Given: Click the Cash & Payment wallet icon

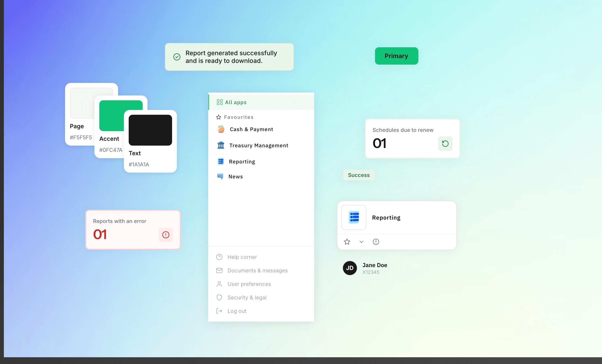Looking at the screenshot, I should pos(221,129).
